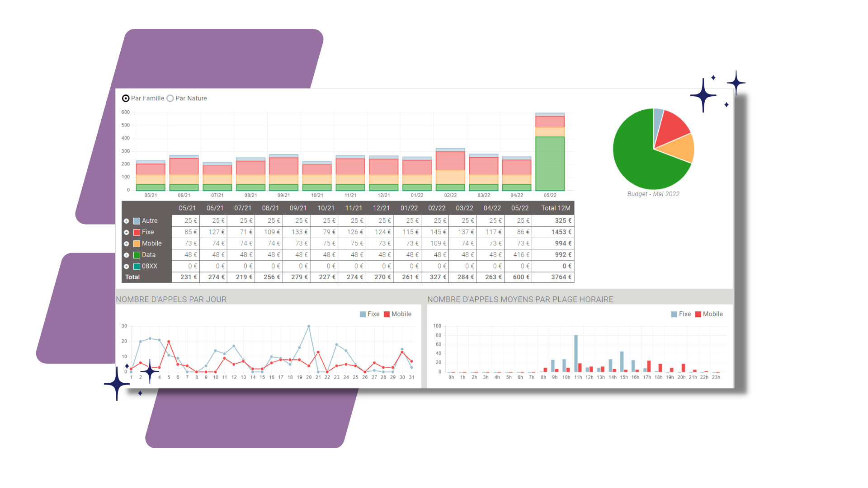Expand the Fixe row

coord(127,232)
